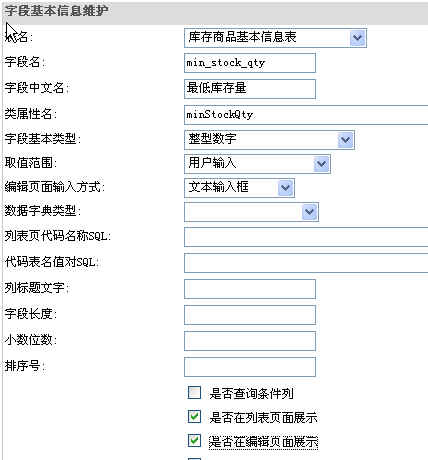Image resolution: width=428 pixels, height=460 pixels.
Task: Expand the 字段基本类型 dropdown
Action: tap(345, 140)
